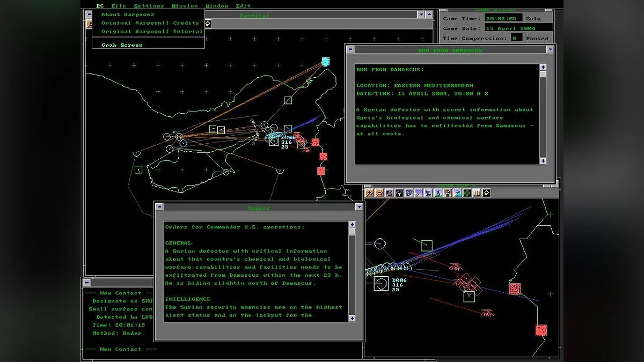Click LOCATION: EASTERN MEDITERRANEAN line
Image resolution: width=644 pixels, height=362 pixels.
415,85
